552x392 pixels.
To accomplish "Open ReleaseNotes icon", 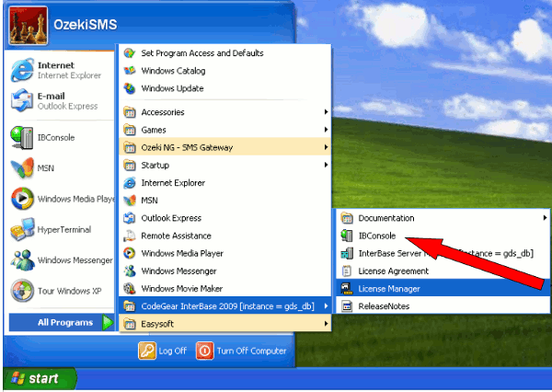I will point(347,306).
